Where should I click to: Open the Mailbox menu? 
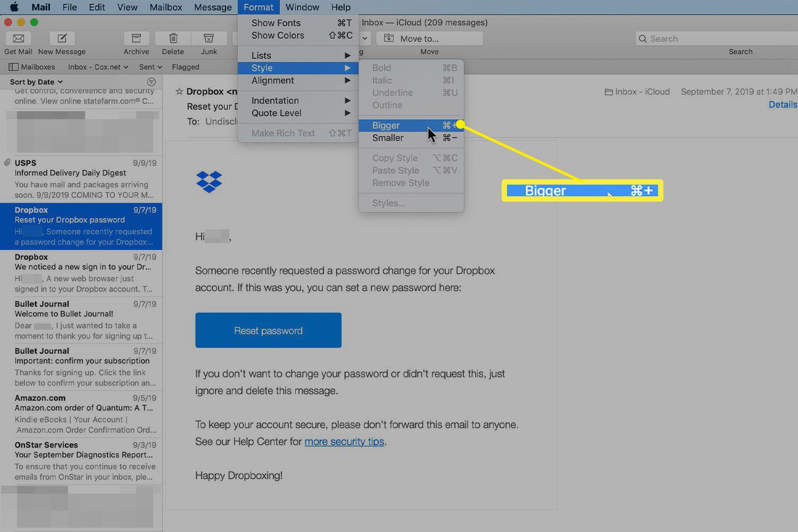pyautogui.click(x=165, y=7)
